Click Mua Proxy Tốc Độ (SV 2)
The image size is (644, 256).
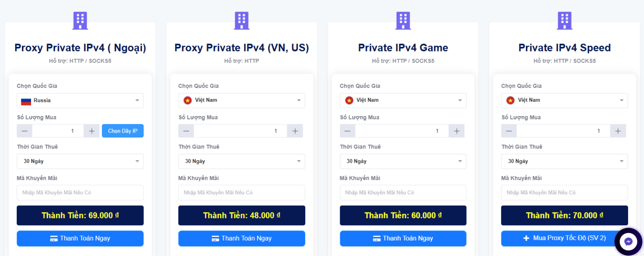(x=564, y=238)
